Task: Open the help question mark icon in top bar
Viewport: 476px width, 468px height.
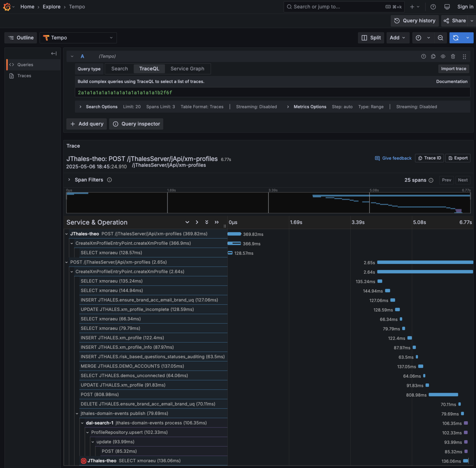Action: pos(433,7)
